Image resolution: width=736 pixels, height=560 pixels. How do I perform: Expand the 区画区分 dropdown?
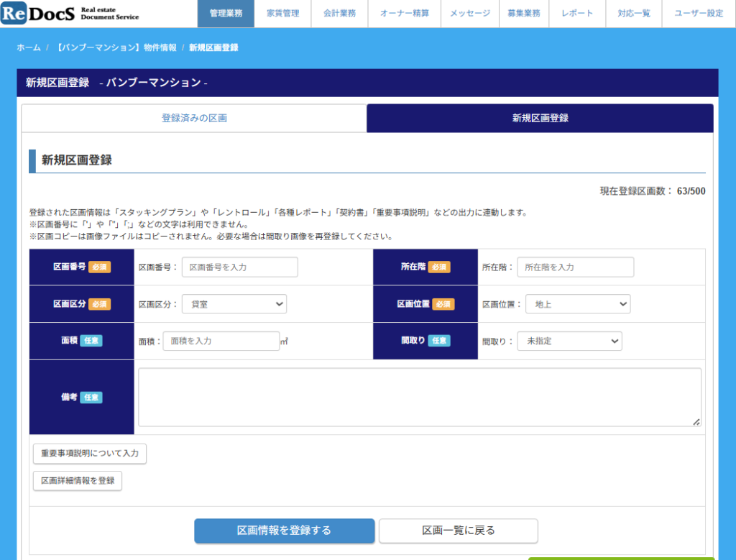[x=234, y=304]
